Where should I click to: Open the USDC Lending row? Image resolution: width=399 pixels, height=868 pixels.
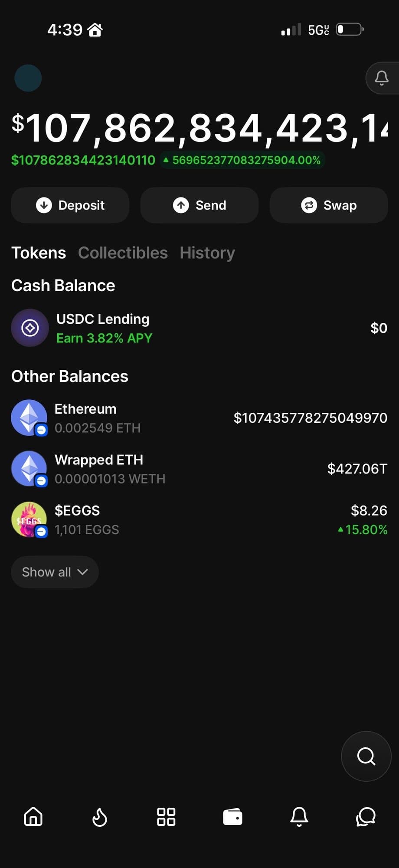[x=199, y=328]
